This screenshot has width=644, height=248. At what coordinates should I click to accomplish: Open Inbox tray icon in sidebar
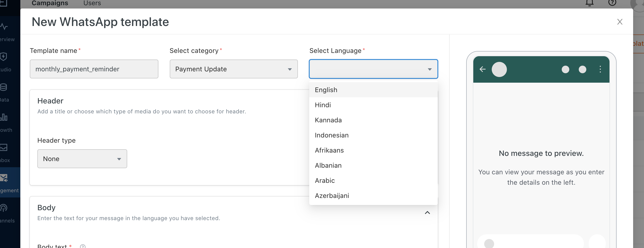tap(4, 147)
